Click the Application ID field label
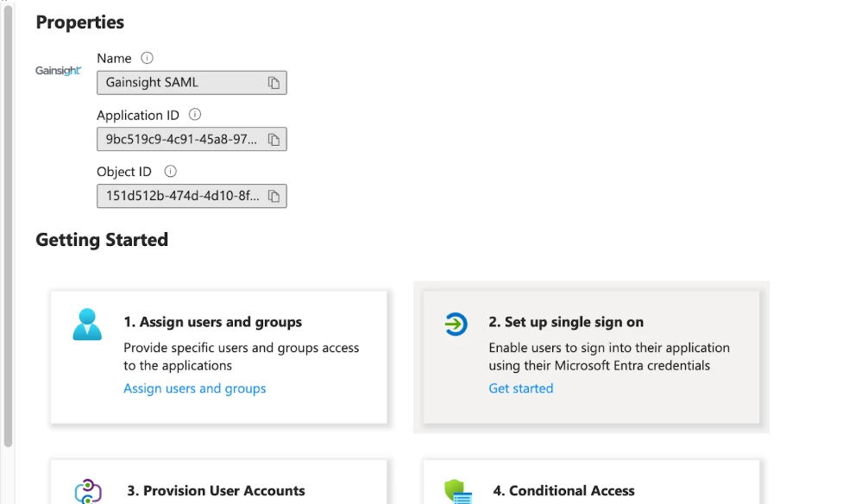 [138, 115]
